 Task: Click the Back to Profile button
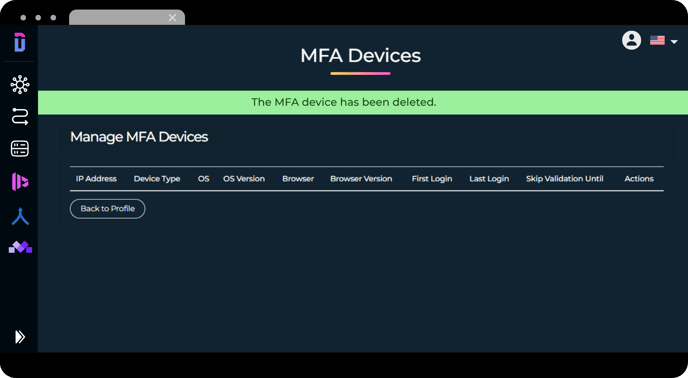coord(108,209)
